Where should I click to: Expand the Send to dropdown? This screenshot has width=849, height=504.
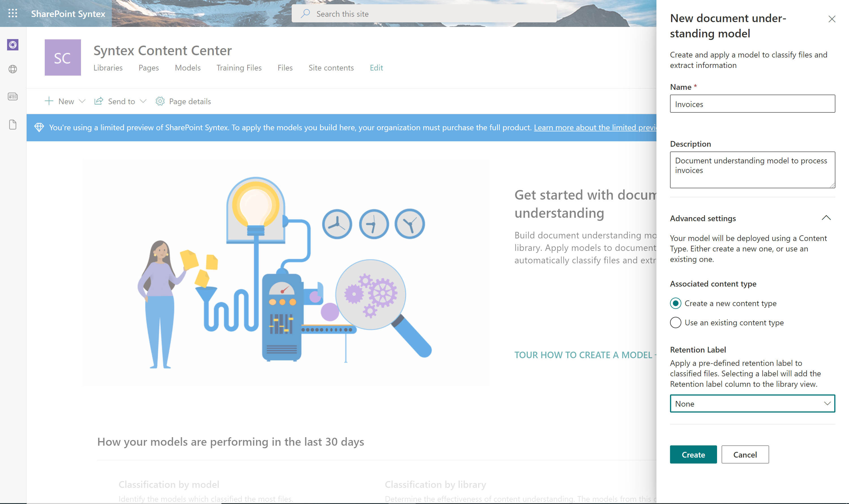click(x=143, y=101)
